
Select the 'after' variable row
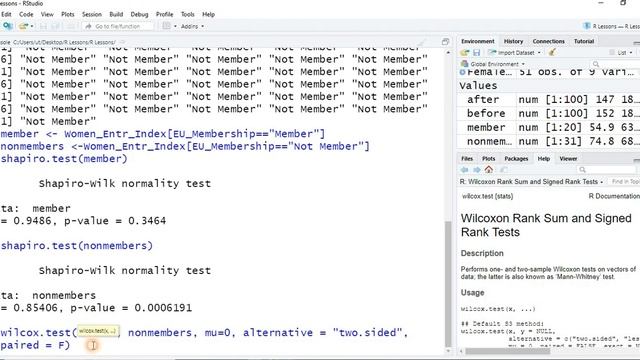548,99
